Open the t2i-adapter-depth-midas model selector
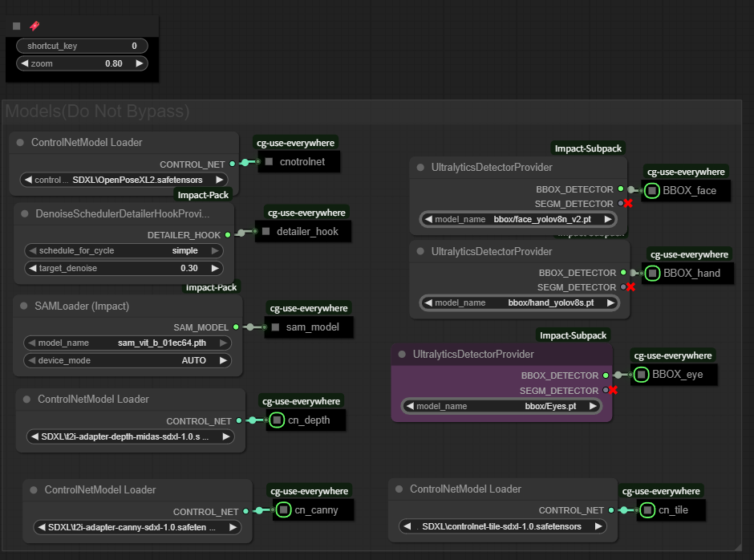Screen dimensions: 754x560 click(x=130, y=436)
